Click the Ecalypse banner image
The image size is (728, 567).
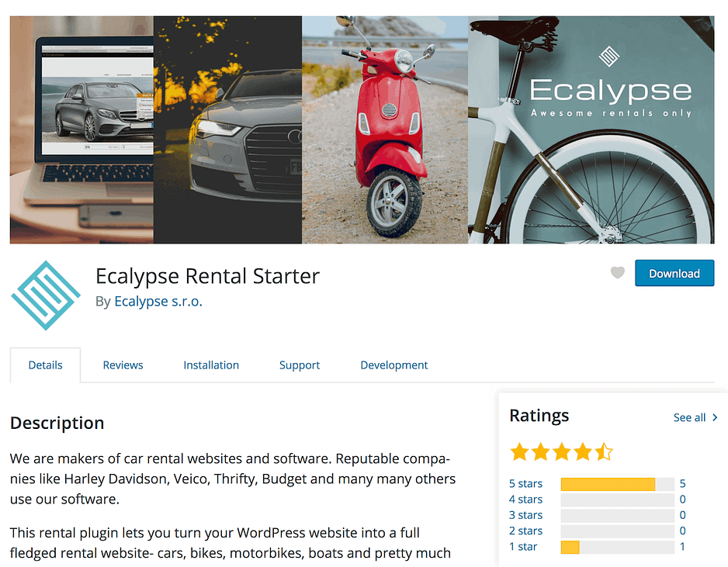pos(362,130)
